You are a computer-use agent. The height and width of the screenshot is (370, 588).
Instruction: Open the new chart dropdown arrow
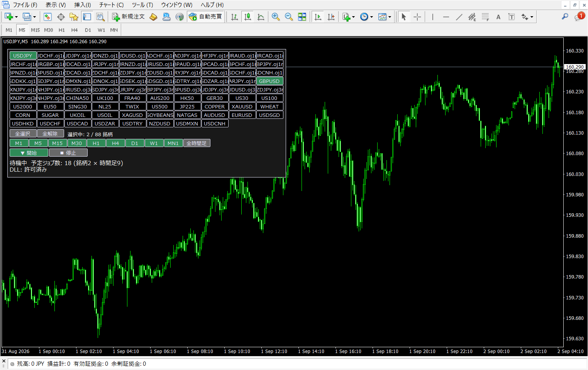pyautogui.click(x=16, y=17)
